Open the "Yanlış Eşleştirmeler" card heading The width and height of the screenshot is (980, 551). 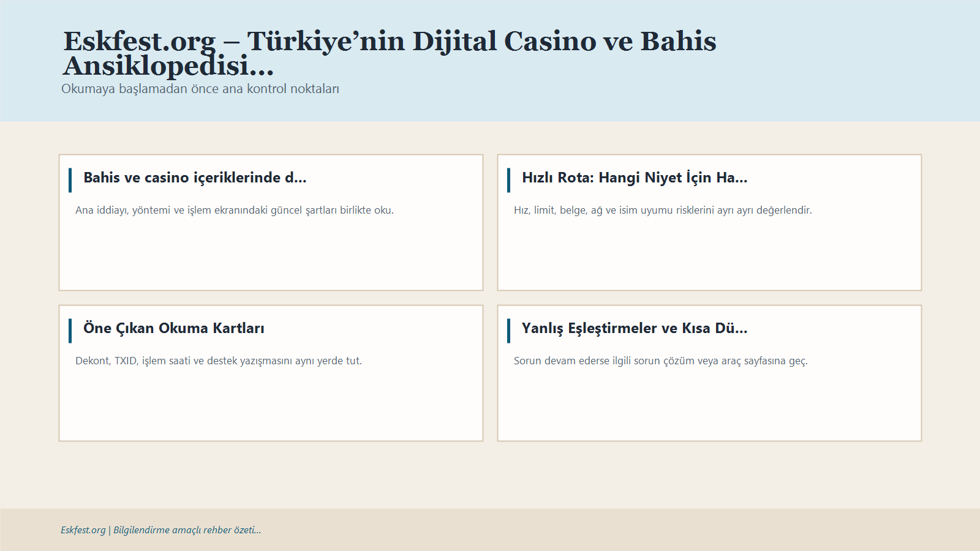tap(635, 328)
